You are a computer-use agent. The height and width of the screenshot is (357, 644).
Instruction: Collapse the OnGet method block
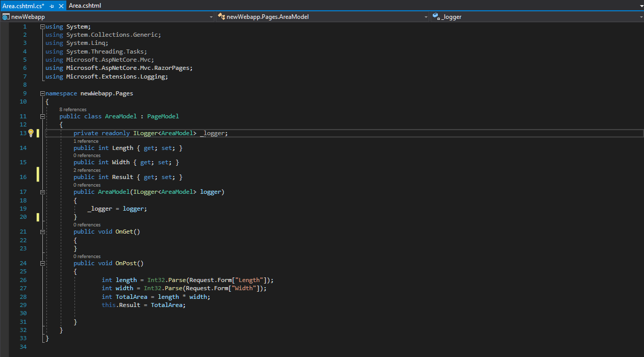click(42, 232)
